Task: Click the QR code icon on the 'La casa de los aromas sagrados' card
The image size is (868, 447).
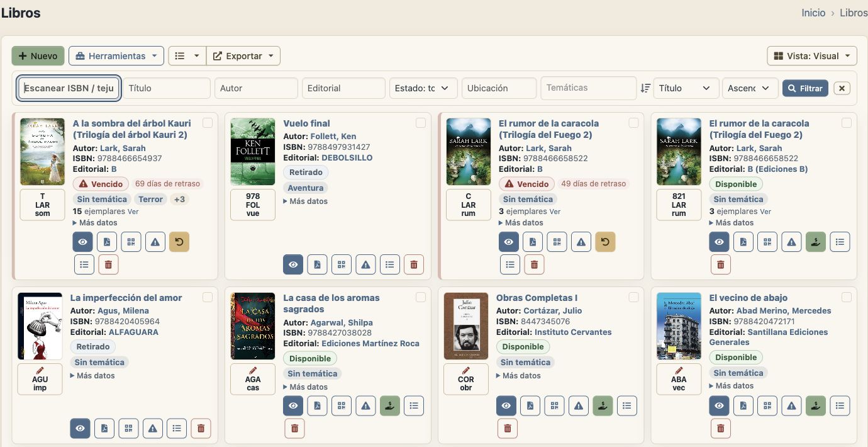Action: [342, 406]
